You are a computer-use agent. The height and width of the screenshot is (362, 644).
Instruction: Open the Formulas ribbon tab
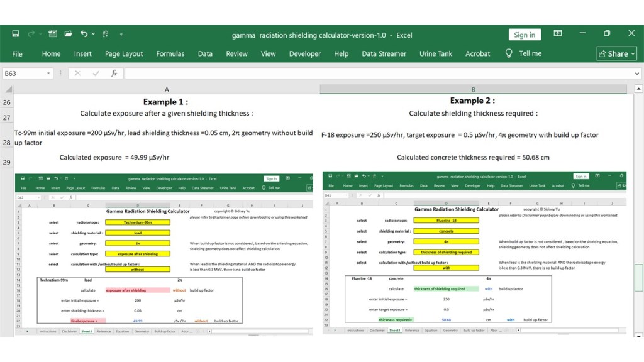pos(170,53)
